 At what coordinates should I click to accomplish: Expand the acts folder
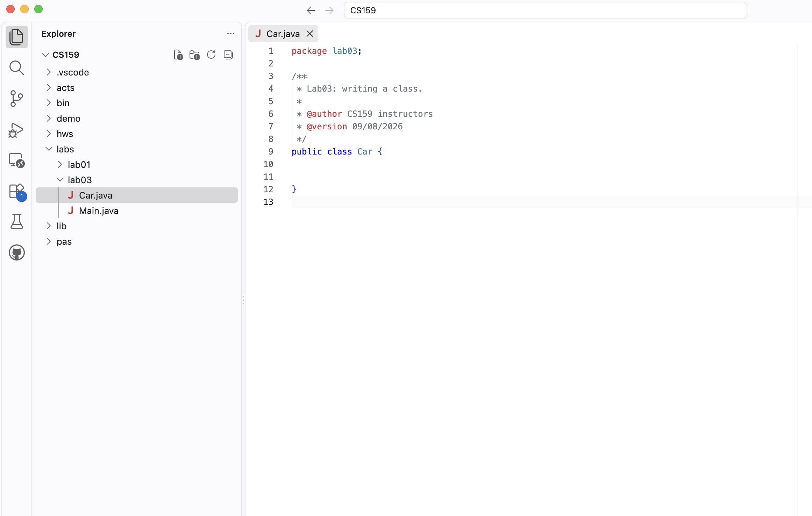(x=49, y=87)
